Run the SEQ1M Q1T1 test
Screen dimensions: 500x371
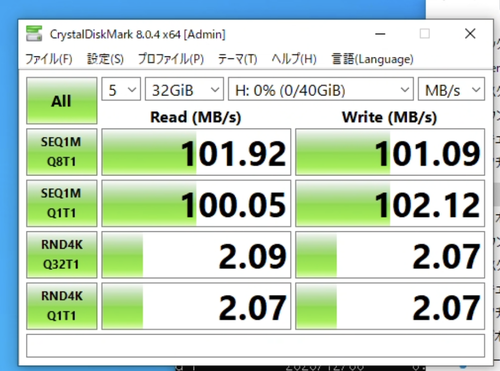point(62,203)
